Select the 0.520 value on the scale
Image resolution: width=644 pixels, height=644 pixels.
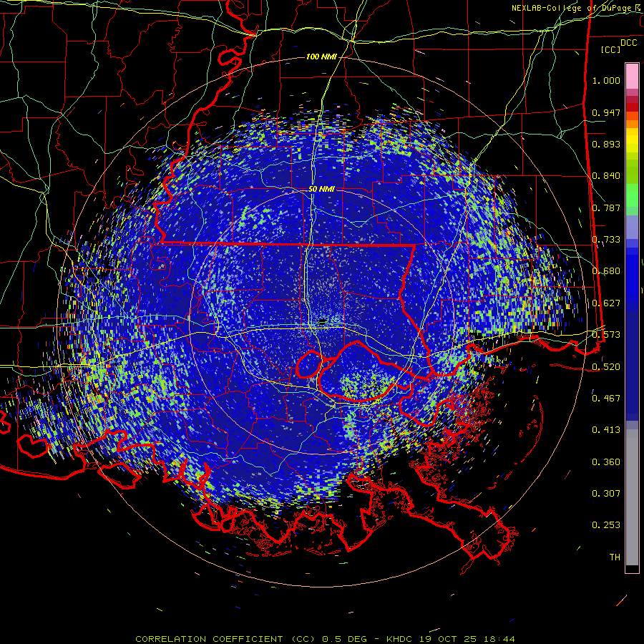(x=606, y=366)
